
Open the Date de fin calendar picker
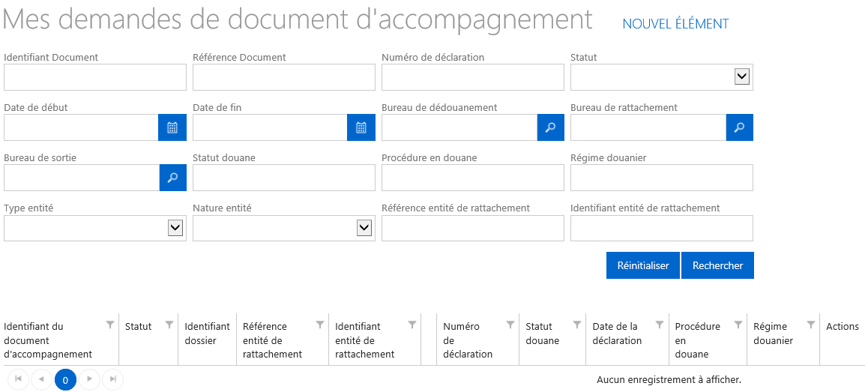point(361,128)
